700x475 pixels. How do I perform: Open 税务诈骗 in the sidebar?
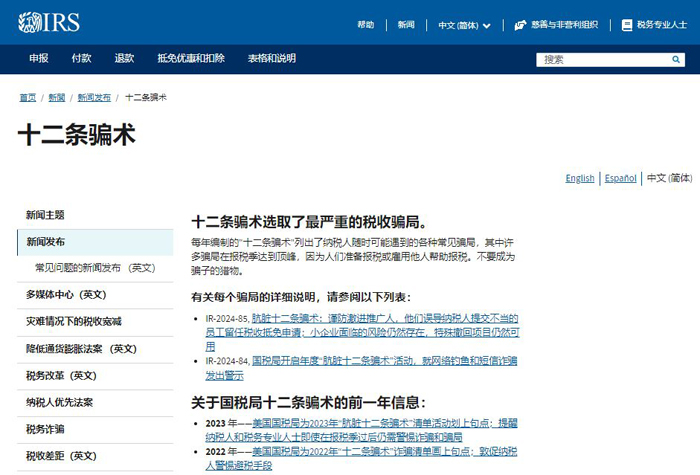point(45,429)
